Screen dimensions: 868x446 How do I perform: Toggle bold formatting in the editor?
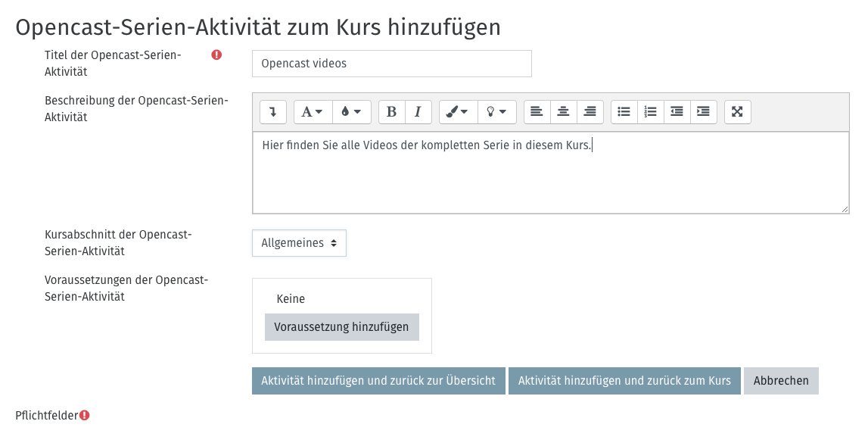pos(391,112)
